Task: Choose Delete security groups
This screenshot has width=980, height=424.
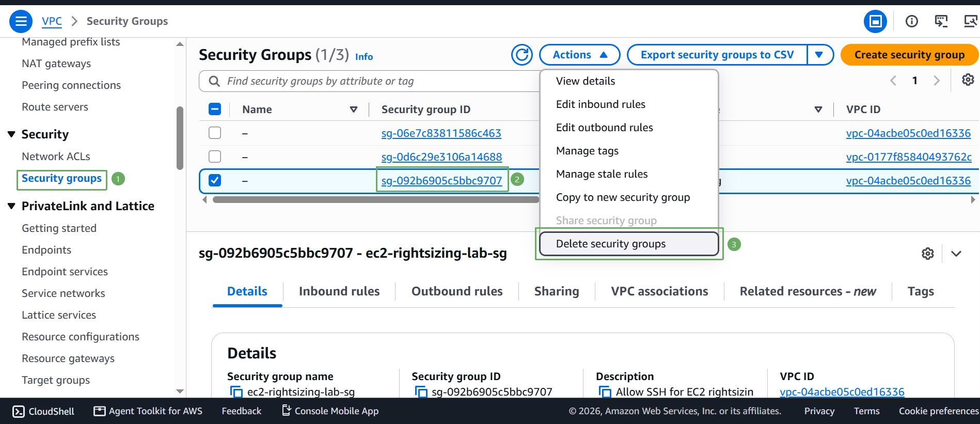Action: pos(629,244)
